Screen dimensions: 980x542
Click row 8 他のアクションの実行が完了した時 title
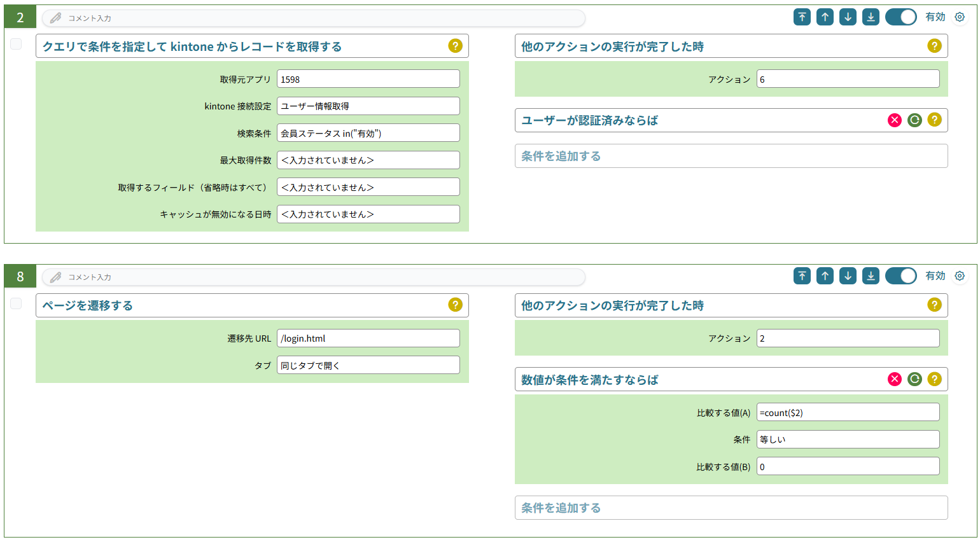point(612,305)
